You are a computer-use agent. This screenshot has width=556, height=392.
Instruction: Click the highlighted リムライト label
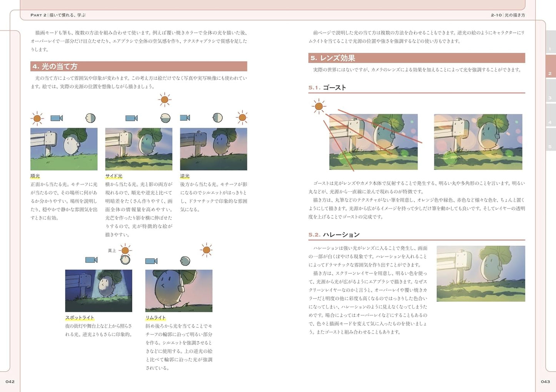(x=155, y=318)
